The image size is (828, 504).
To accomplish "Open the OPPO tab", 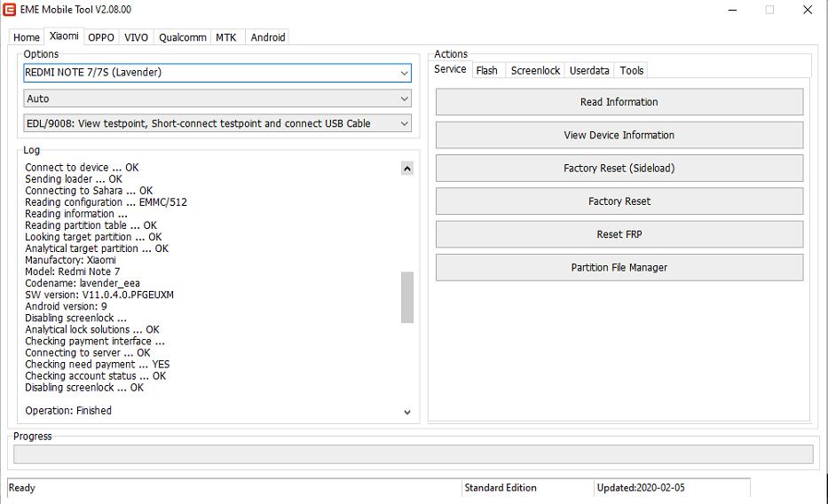I will point(101,37).
